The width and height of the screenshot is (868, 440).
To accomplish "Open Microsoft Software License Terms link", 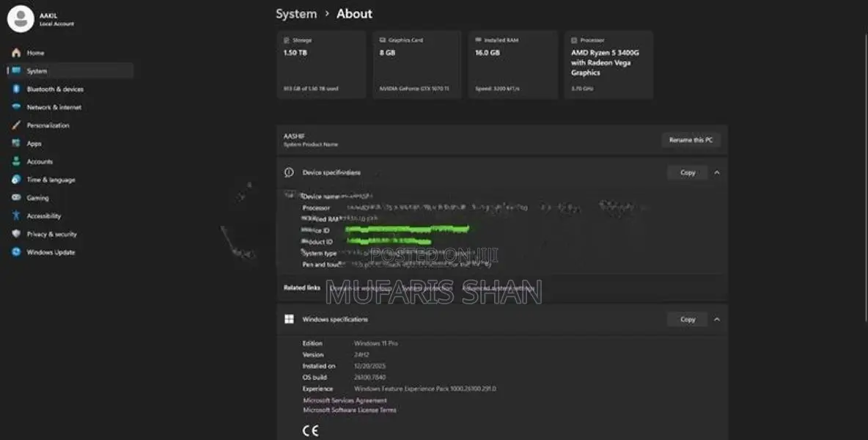I will [x=349, y=410].
